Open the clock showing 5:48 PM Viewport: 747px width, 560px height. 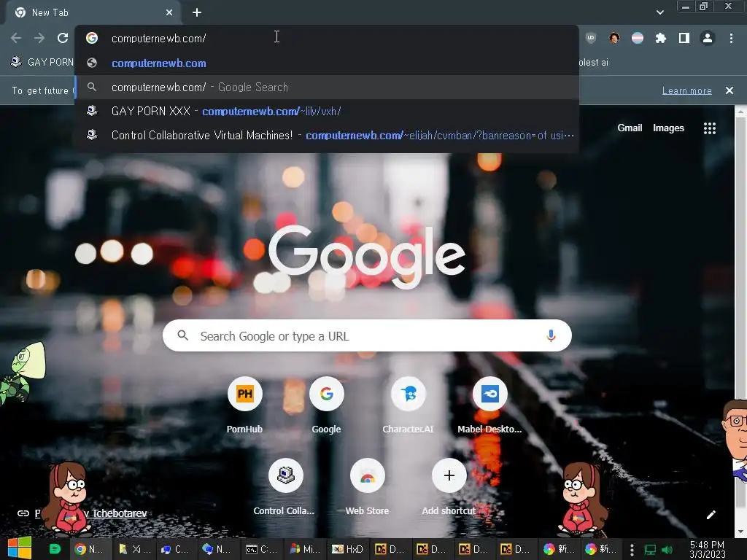(707, 549)
